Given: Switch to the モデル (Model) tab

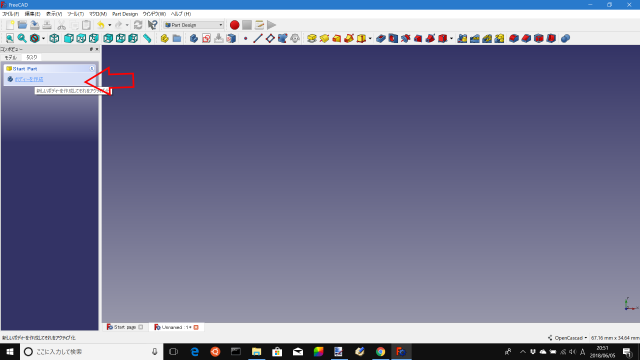Looking at the screenshot, I should (x=11, y=58).
